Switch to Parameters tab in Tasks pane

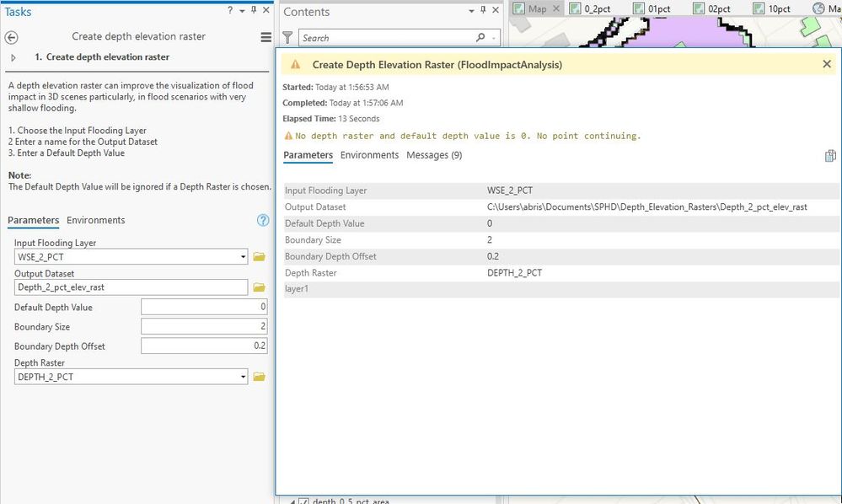34,220
